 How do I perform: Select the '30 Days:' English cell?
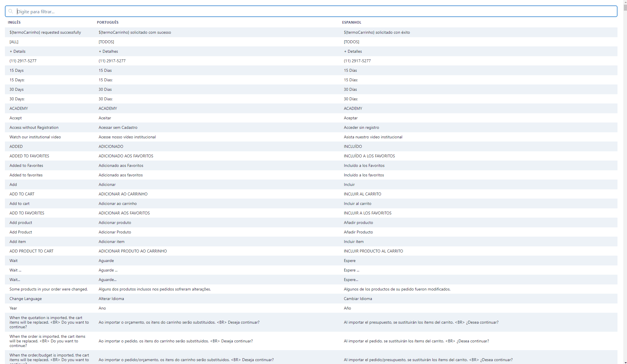17,99
